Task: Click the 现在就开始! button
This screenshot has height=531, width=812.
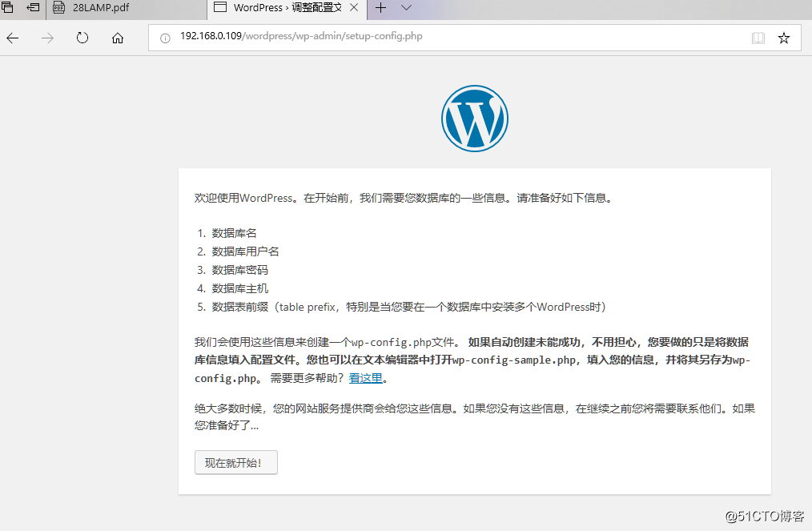Action: coord(236,463)
